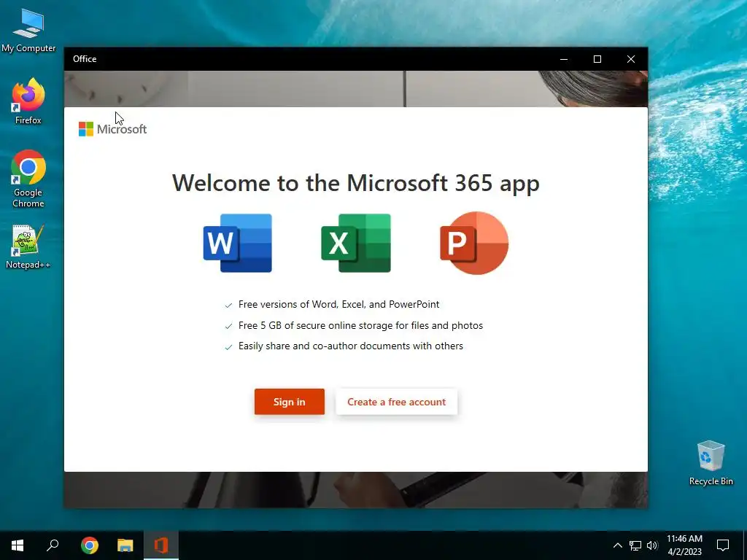
Task: Click the Word app icon
Action: coord(237,243)
